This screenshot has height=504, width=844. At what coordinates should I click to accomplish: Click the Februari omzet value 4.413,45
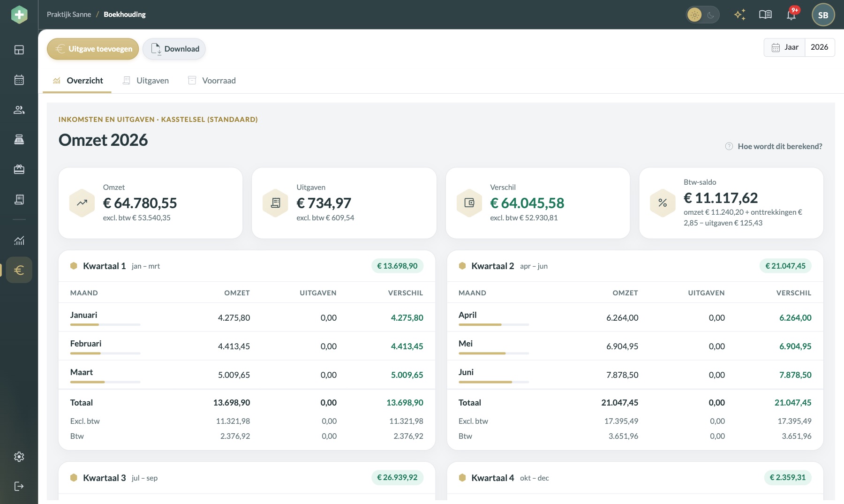234,346
